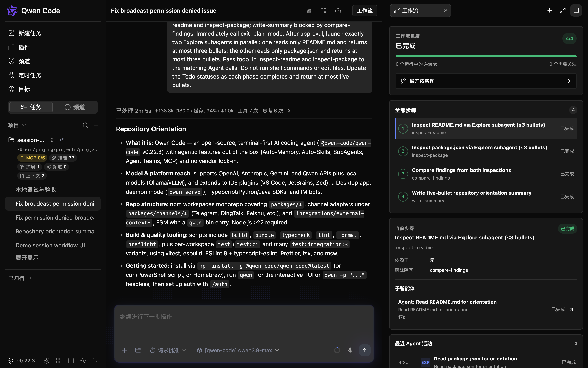Click the plus attach icon in input bar
The height and width of the screenshot is (368, 588).
tap(124, 350)
